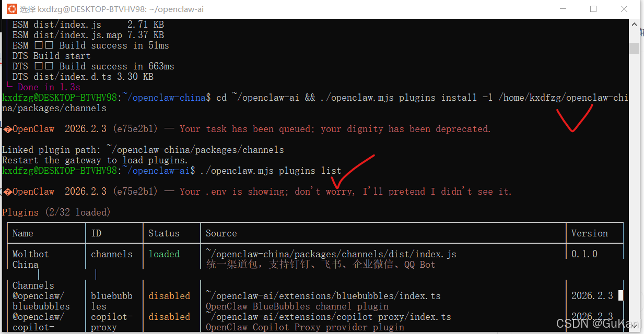The width and height of the screenshot is (644, 334).
Task: Click the "Source" column header
Action: pos(221,233)
